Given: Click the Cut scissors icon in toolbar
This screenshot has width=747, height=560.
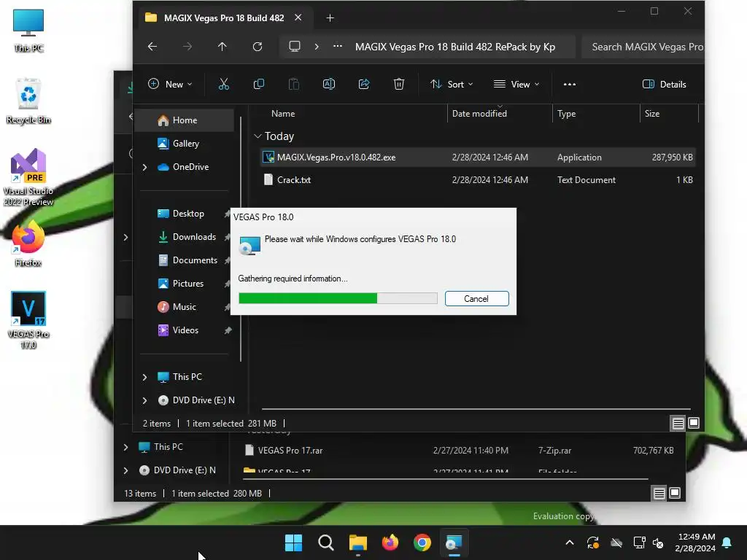Looking at the screenshot, I should [223, 85].
